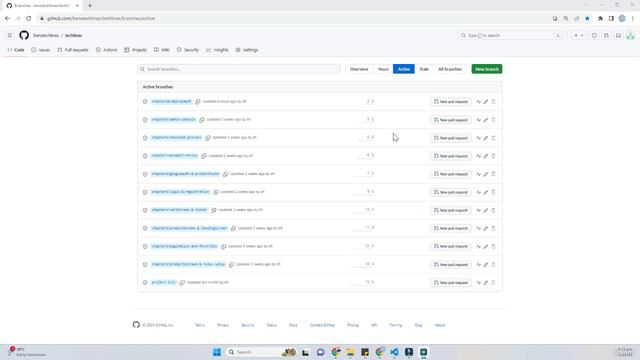Image resolution: width=640 pixels, height=360 pixels.
Task: Switch to Stale branches view
Action: [x=424, y=69]
